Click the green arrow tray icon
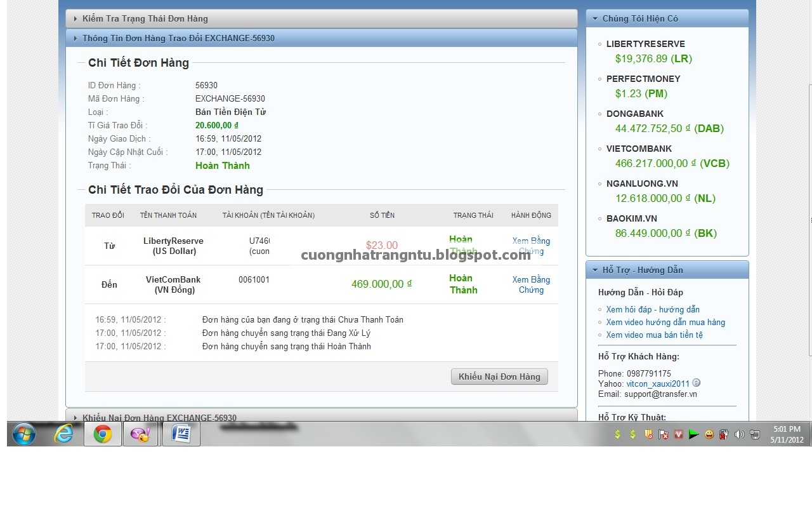812x508 pixels. click(x=694, y=435)
